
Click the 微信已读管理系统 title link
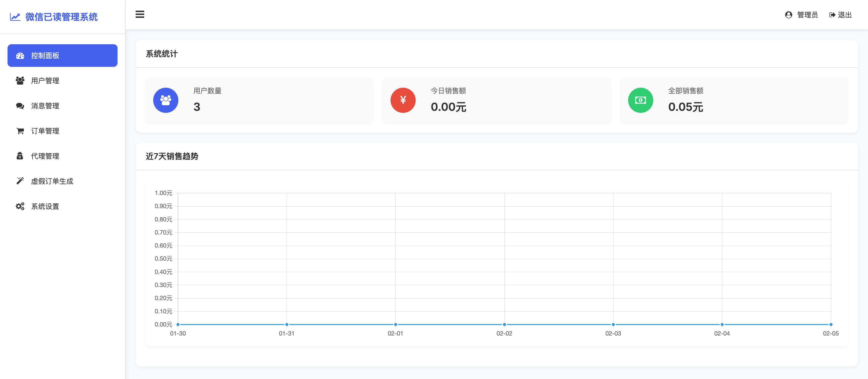coord(61,17)
